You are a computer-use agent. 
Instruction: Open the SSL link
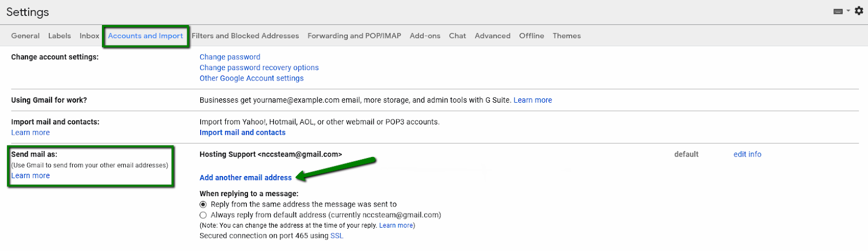coord(337,236)
